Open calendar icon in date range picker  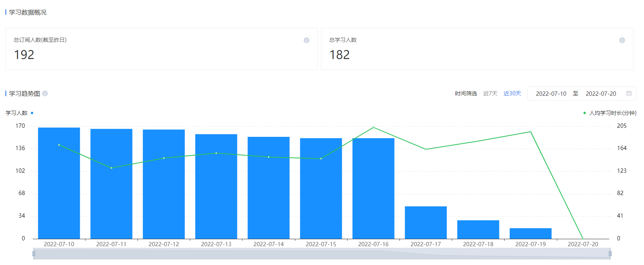pos(629,93)
